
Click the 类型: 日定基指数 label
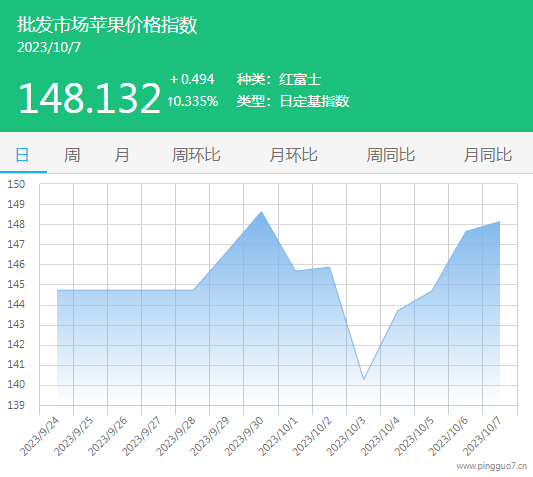click(293, 101)
